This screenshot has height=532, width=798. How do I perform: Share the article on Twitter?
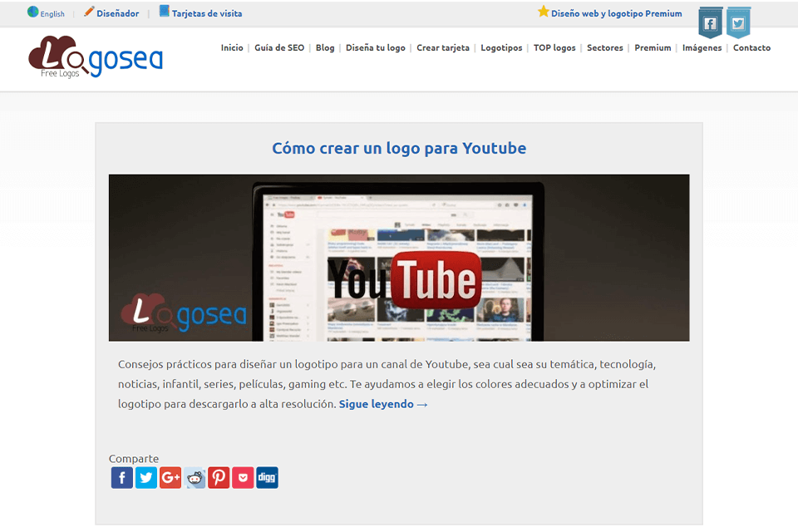coord(146,477)
